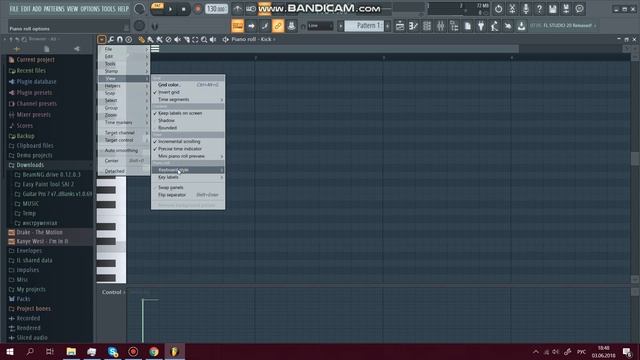The height and width of the screenshot is (360, 640).
Task: Select the Select marquee tool in piano roll
Action: click(195, 40)
